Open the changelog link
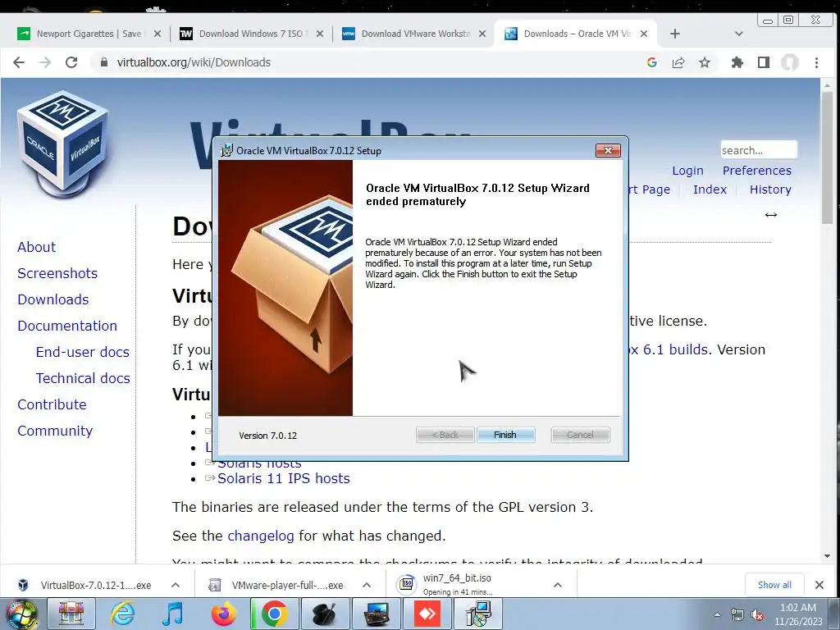This screenshot has height=630, width=840. click(x=260, y=536)
